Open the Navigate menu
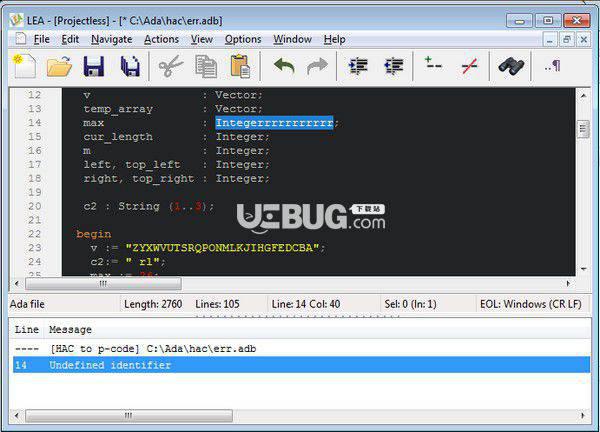 (111, 39)
